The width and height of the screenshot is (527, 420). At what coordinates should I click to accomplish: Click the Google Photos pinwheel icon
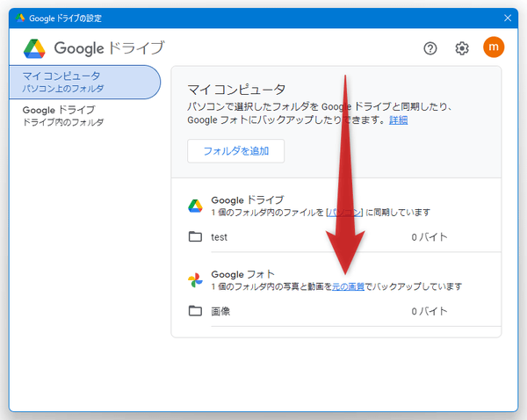pos(195,280)
